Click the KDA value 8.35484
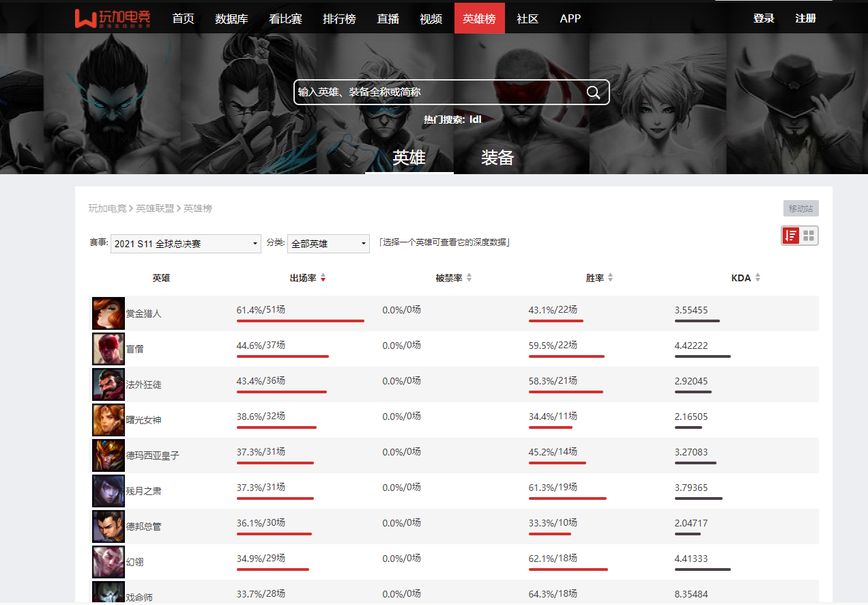The height and width of the screenshot is (605, 868). 691,594
